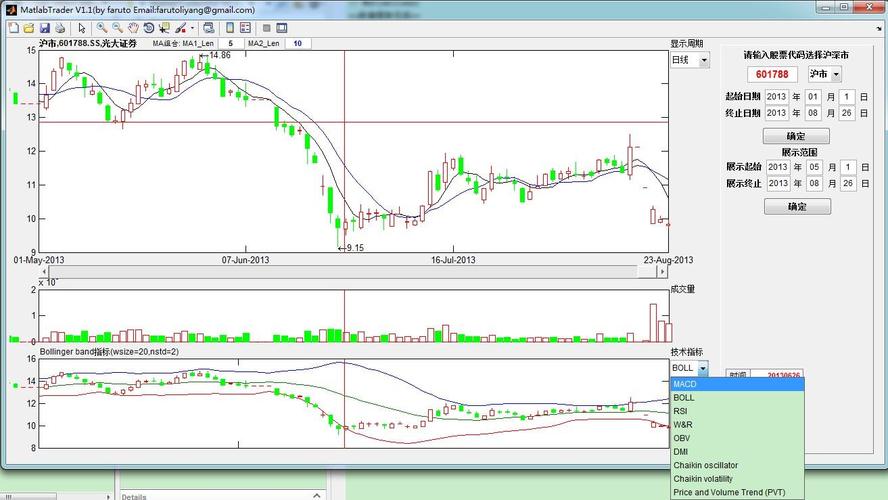The height and width of the screenshot is (500, 888).
Task: Select the Zoom Out magnifier tool
Action: pos(117,28)
